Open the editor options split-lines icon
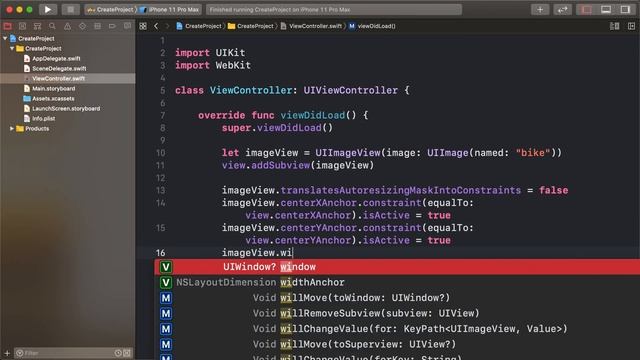Image resolution: width=640 pixels, height=360 pixels. point(614,26)
